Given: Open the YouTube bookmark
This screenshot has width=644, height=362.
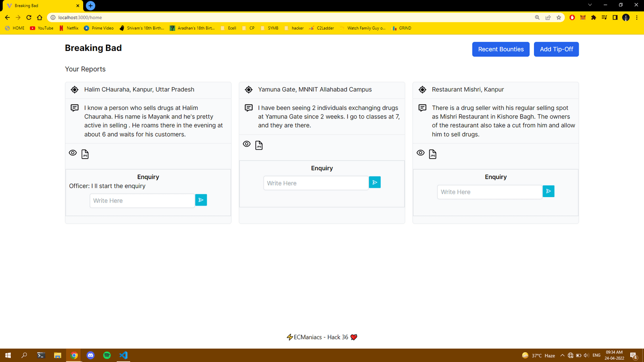Looking at the screenshot, I should tap(42, 28).
